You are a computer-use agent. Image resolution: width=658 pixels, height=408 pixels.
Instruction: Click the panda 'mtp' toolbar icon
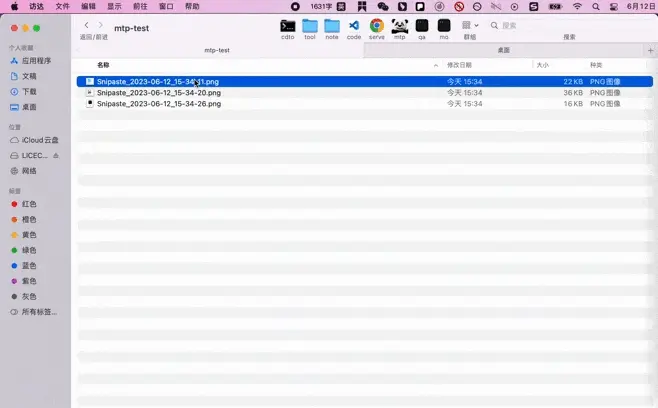click(x=400, y=26)
